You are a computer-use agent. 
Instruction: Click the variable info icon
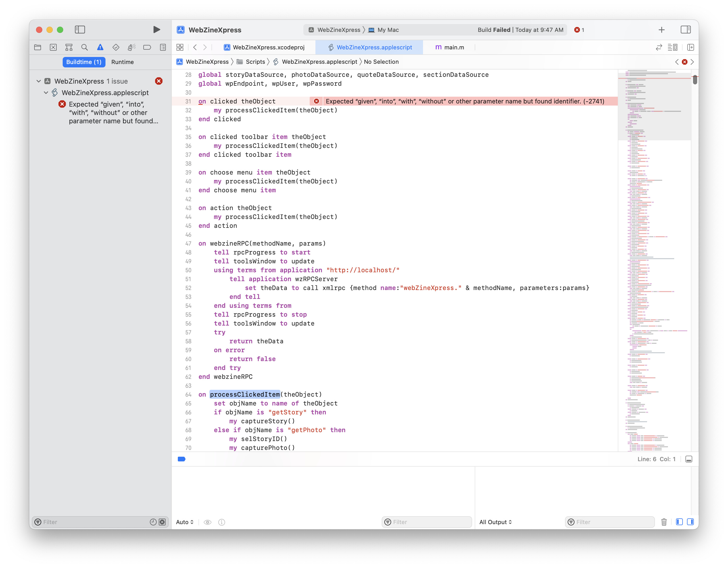tap(222, 522)
